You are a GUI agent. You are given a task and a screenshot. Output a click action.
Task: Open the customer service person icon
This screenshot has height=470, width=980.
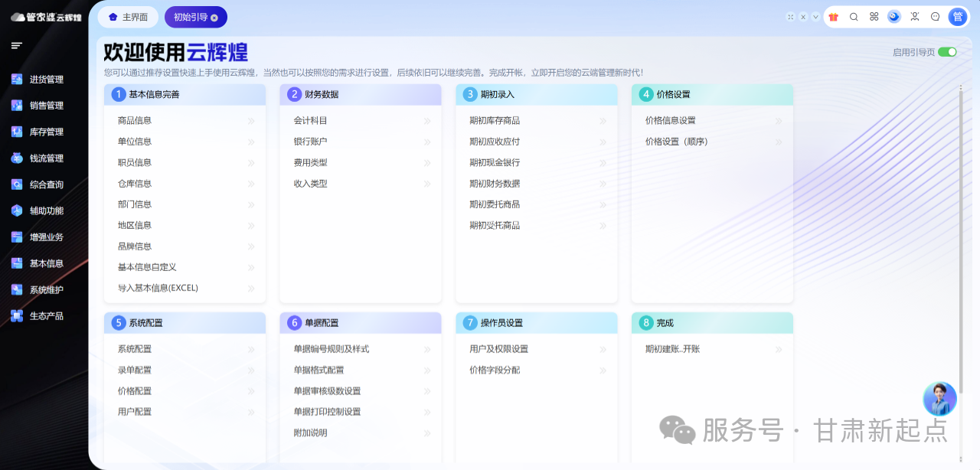click(x=914, y=17)
